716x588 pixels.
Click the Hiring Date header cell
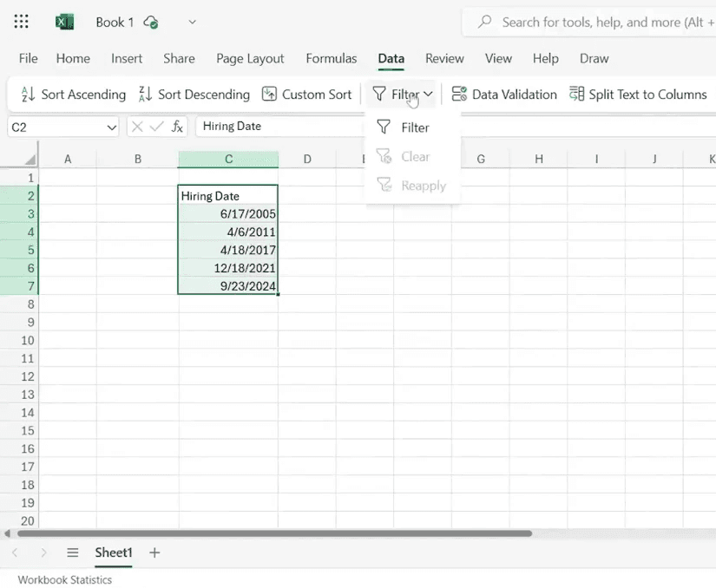coord(228,196)
